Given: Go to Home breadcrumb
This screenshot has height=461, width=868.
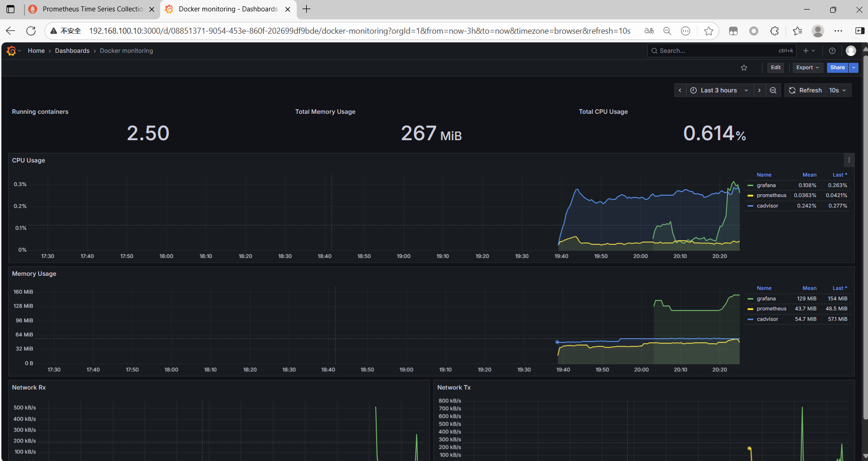Looking at the screenshot, I should [x=36, y=51].
